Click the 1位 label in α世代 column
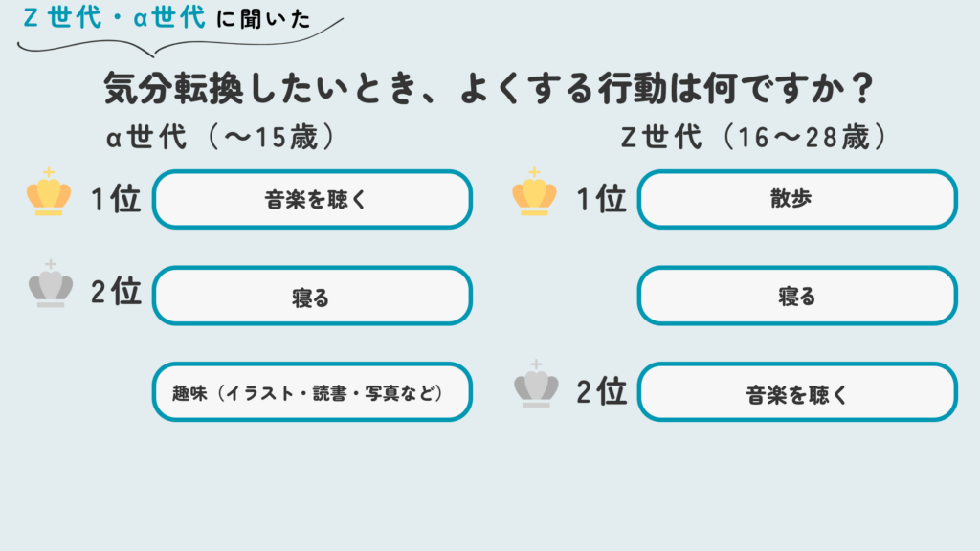Viewport: 980px width, 551px height. [116, 199]
